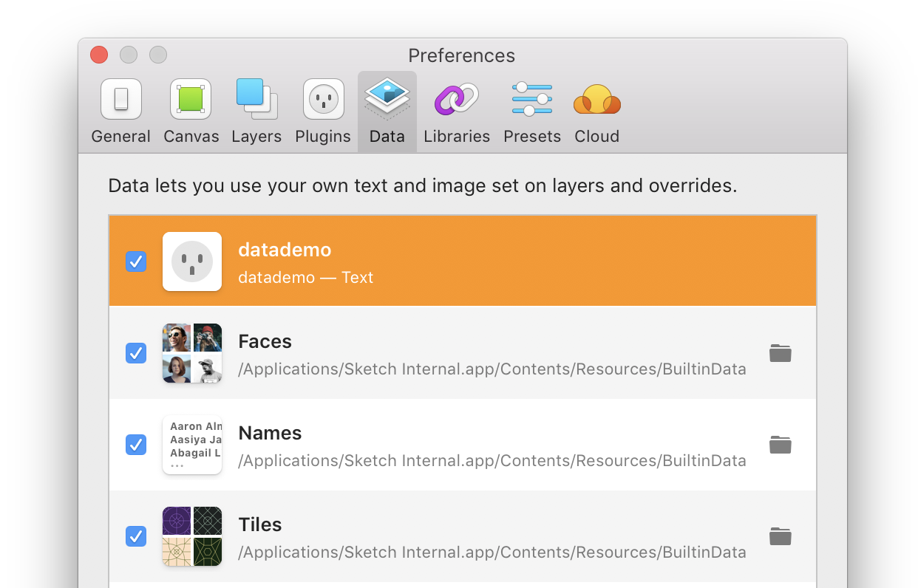Disable the datademo data source checkbox
918x588 pixels.
[x=136, y=261]
